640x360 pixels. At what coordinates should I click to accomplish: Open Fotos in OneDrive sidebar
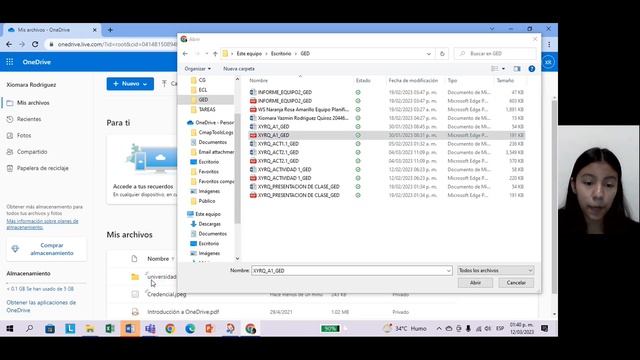[24, 136]
